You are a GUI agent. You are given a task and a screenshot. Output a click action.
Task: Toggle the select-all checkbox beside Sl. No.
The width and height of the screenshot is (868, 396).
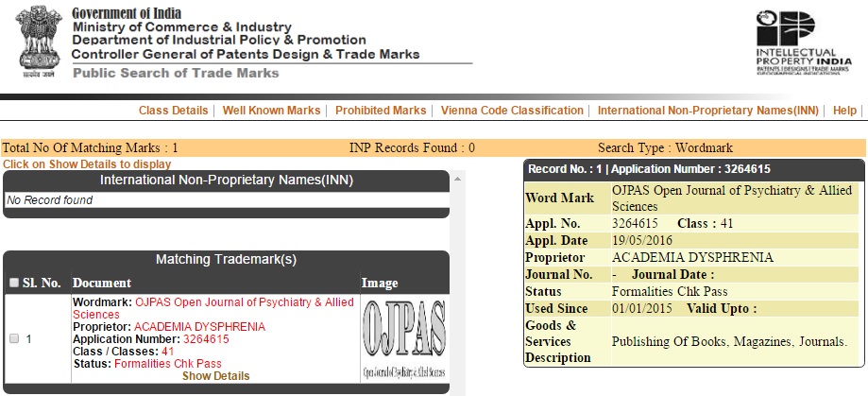(x=13, y=283)
